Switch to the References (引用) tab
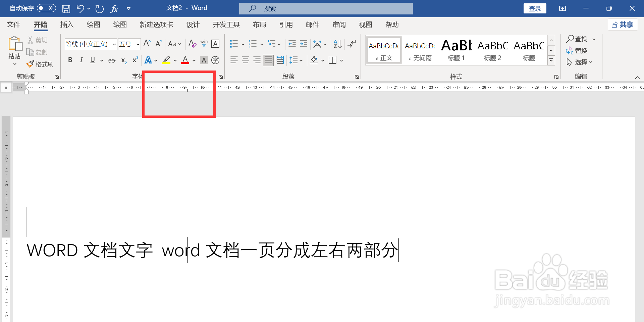Screen dimensions: 644x322 [286, 25]
